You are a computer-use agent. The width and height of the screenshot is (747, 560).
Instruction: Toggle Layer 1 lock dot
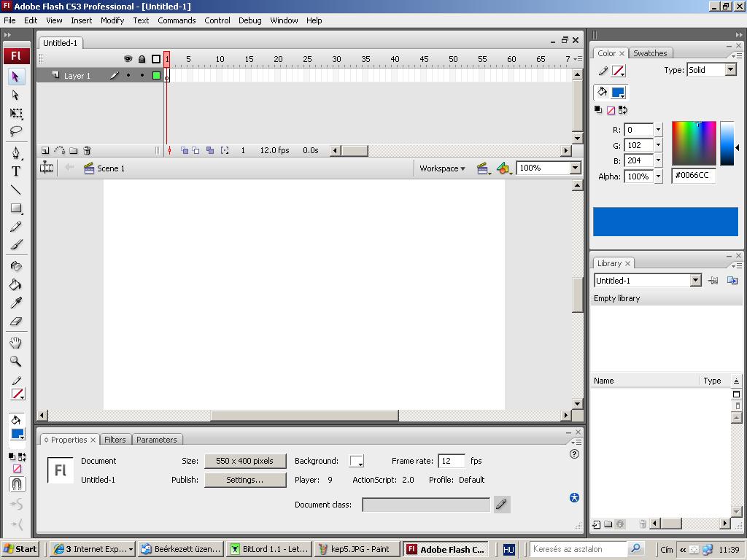(x=142, y=75)
